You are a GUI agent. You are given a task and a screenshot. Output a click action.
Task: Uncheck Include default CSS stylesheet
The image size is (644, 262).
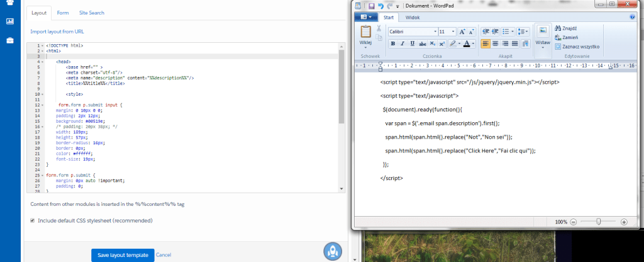(x=33, y=221)
